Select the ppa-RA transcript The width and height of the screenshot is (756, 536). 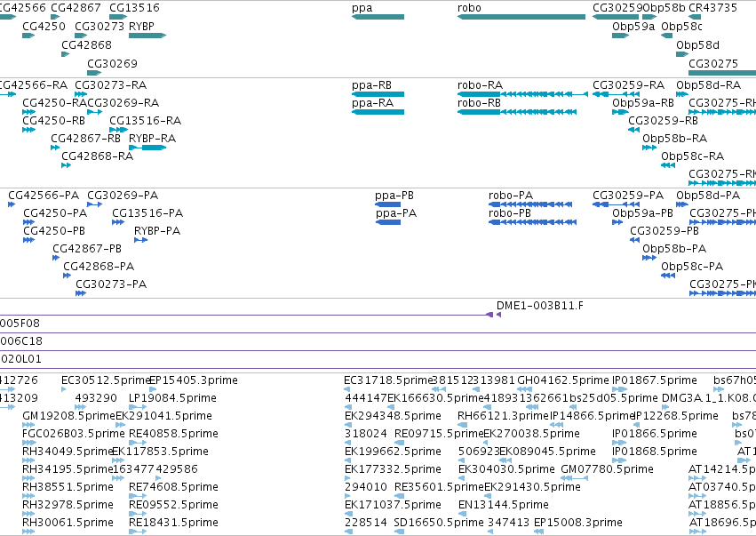[x=378, y=112]
